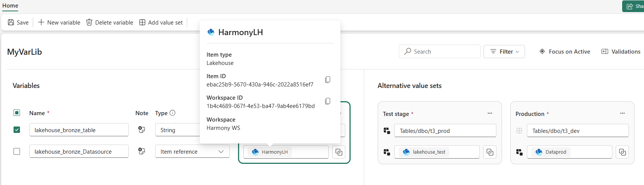Check the lakehouse_bronze_Datasource checkbox
Image resolution: width=644 pixels, height=185 pixels.
17,151
